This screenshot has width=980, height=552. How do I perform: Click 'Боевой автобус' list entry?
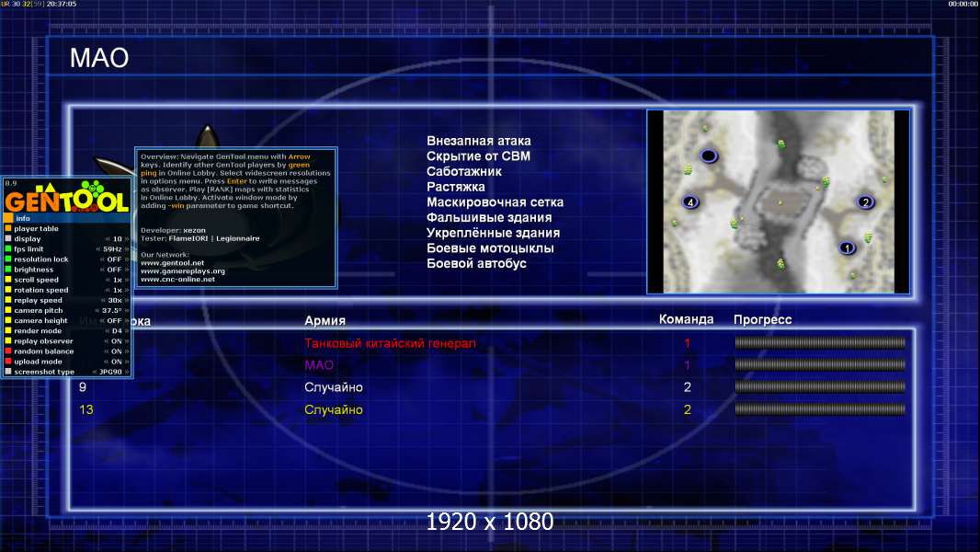click(476, 264)
